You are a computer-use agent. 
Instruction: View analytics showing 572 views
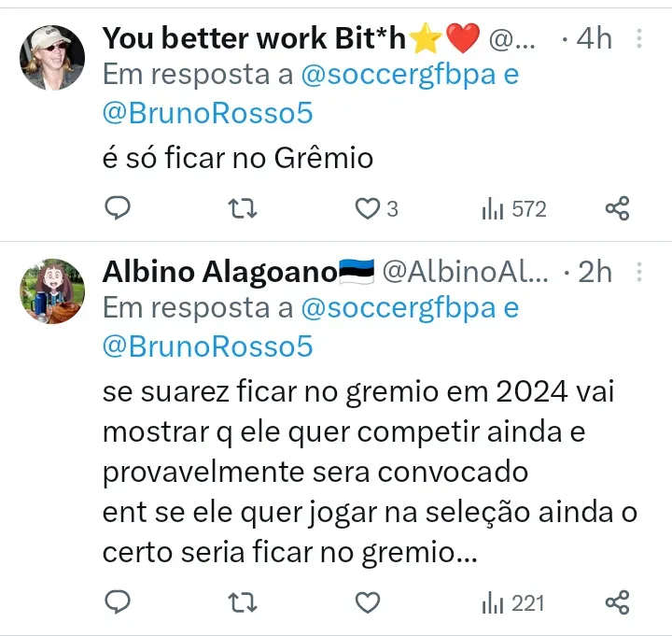(513, 208)
